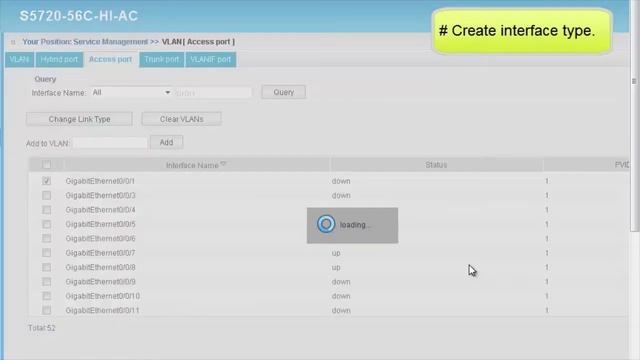Click the GigabitEthernet0/0/1 interface name
Viewport: 640px width, 360px height.
(x=100, y=181)
